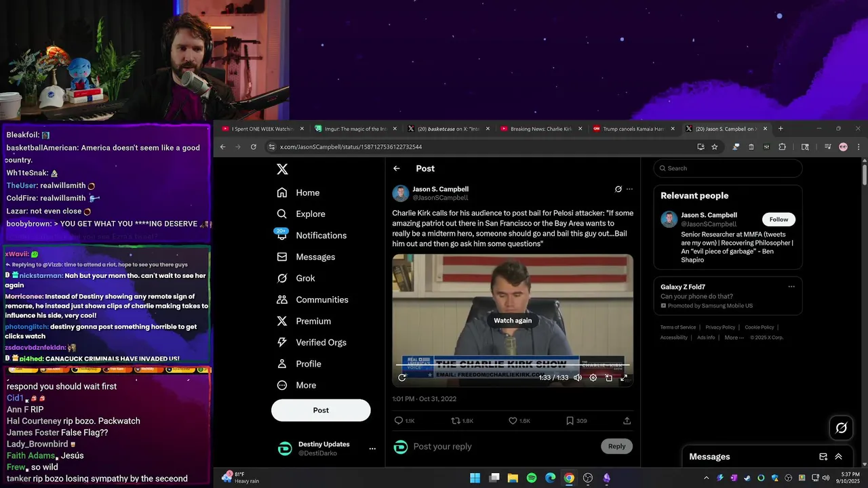868x488 pixels.
Task: Enter fullscreen on the video player
Action: coord(624,378)
